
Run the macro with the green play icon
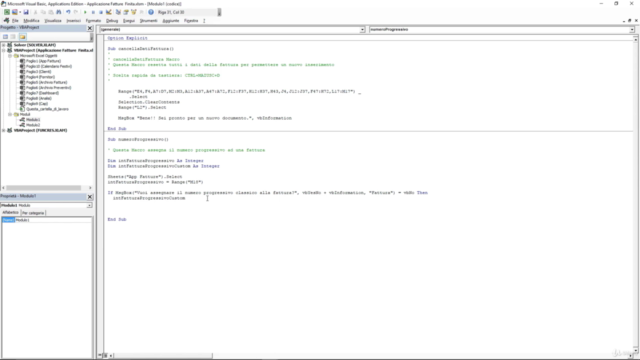pos(85,12)
